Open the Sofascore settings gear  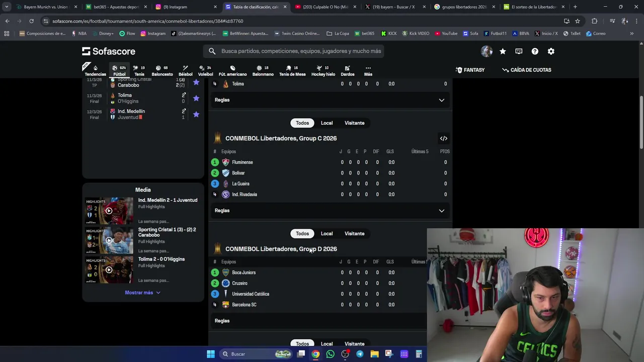pyautogui.click(x=551, y=51)
